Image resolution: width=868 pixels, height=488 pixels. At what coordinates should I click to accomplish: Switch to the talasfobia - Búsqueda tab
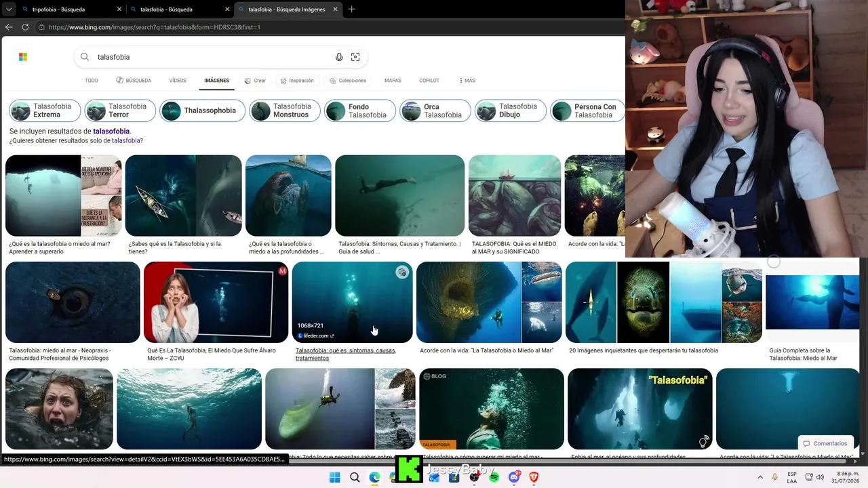[180, 9]
